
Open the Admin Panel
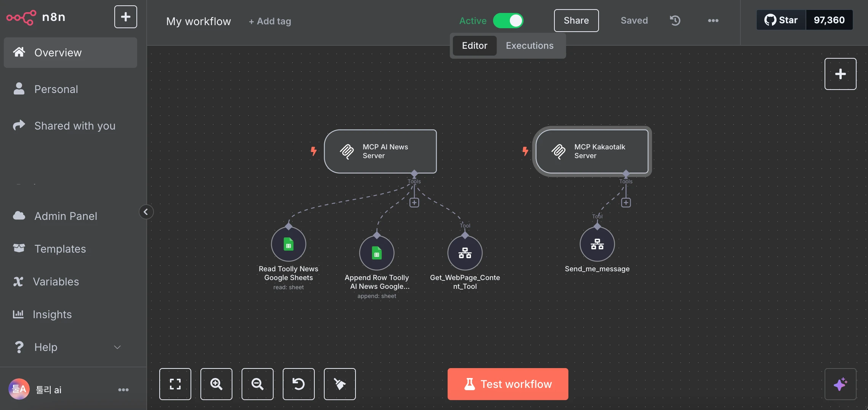pos(70,216)
